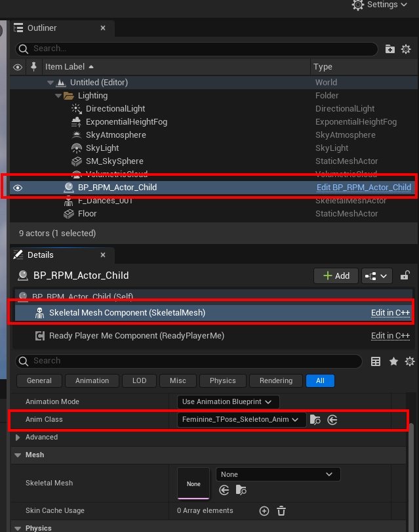Collapse the Mesh section
Viewport: 419px width, 532px height.
(x=18, y=455)
